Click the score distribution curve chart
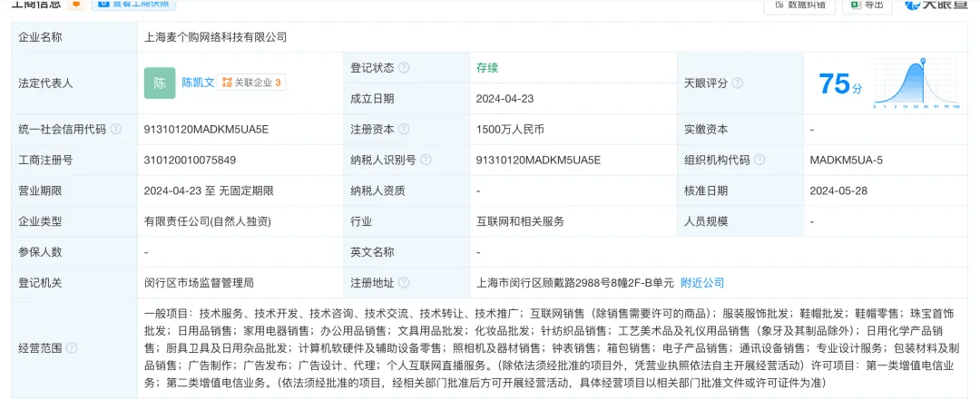 pyautogui.click(x=916, y=84)
